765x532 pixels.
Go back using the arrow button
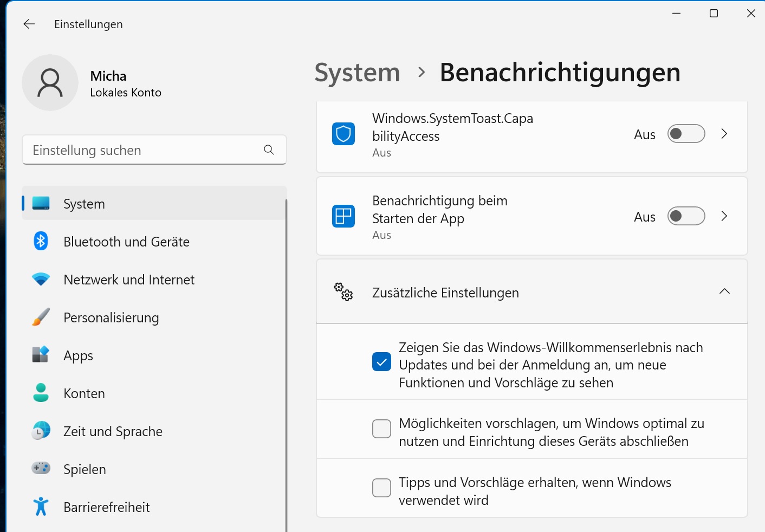click(29, 24)
